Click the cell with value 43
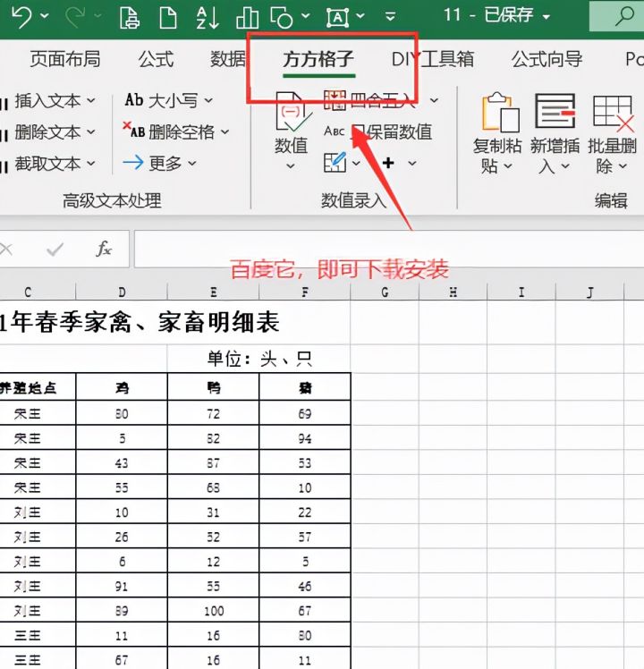The width and height of the screenshot is (644, 669). click(x=122, y=463)
